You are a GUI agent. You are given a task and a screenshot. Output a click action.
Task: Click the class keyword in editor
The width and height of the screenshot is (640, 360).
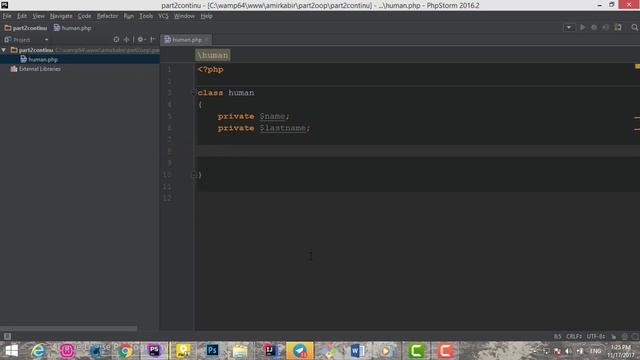[210, 93]
